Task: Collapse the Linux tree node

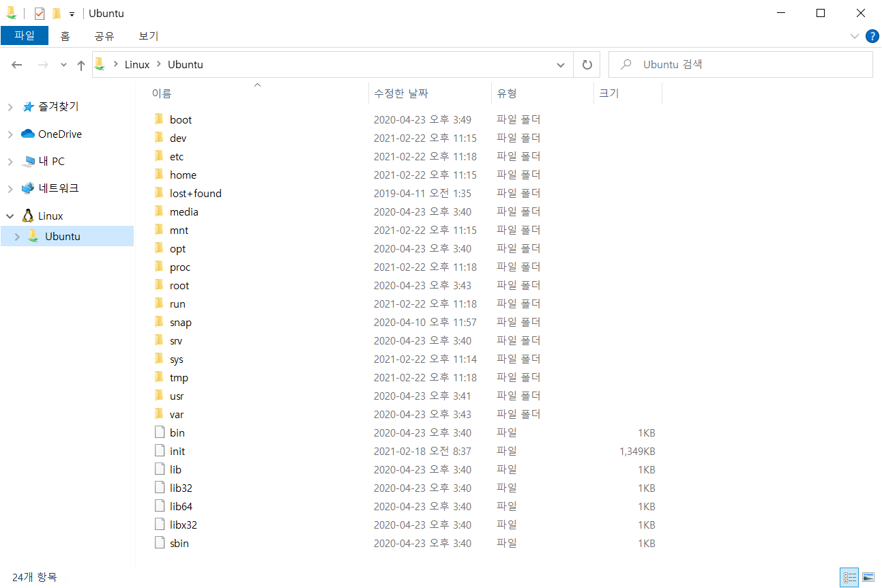Action: [10, 216]
